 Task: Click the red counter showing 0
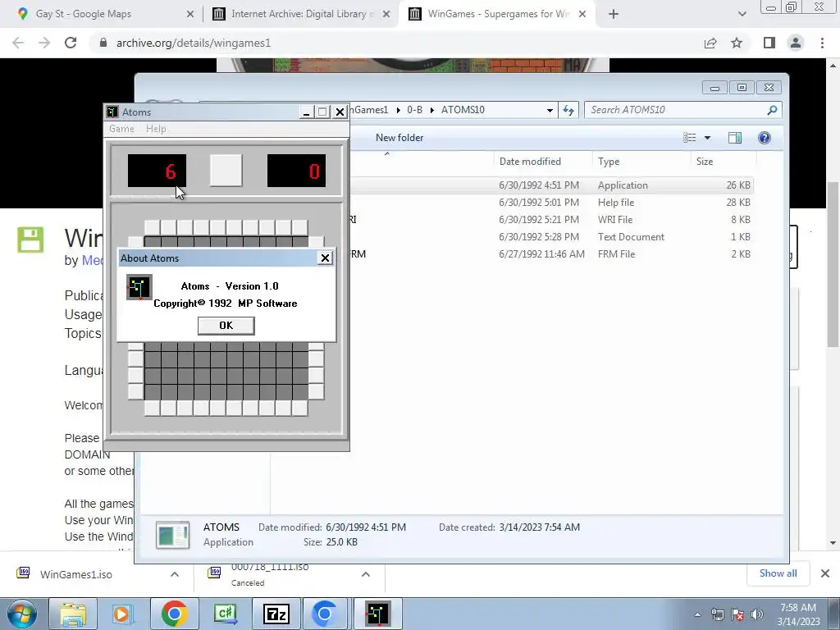(x=296, y=171)
